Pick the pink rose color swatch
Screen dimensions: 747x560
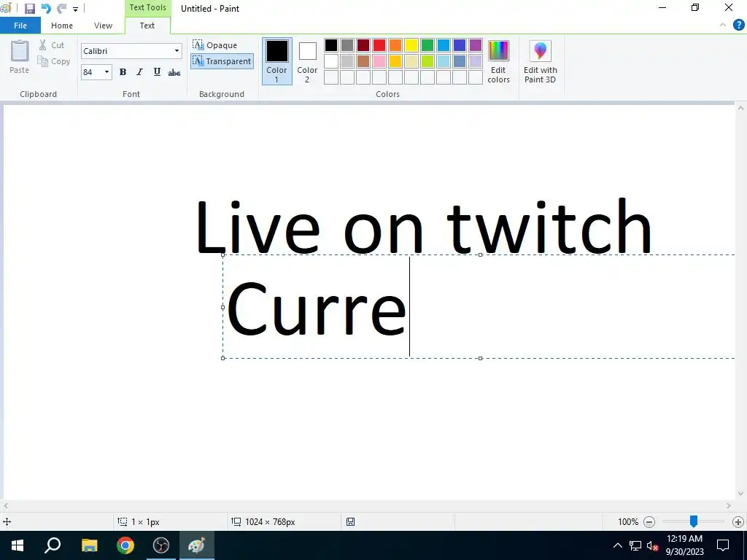tap(379, 61)
